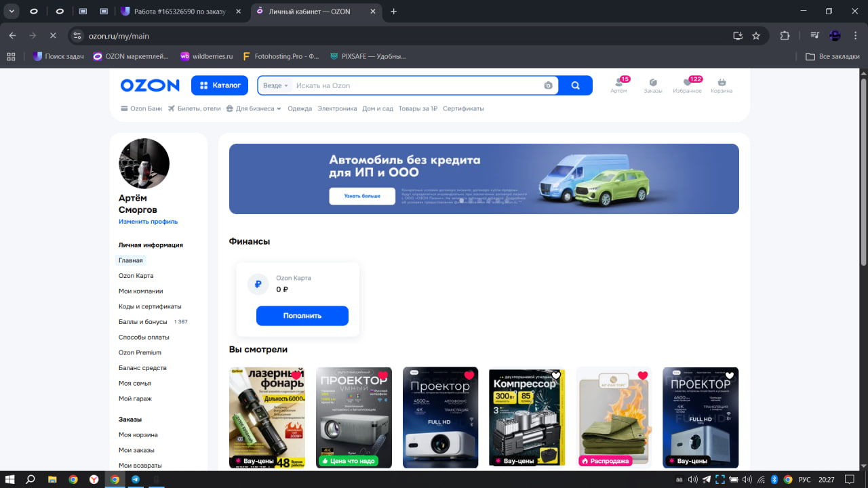868x488 pixels.
Task: Open the Ozon Карта balance card
Action: pyautogui.click(x=298, y=299)
